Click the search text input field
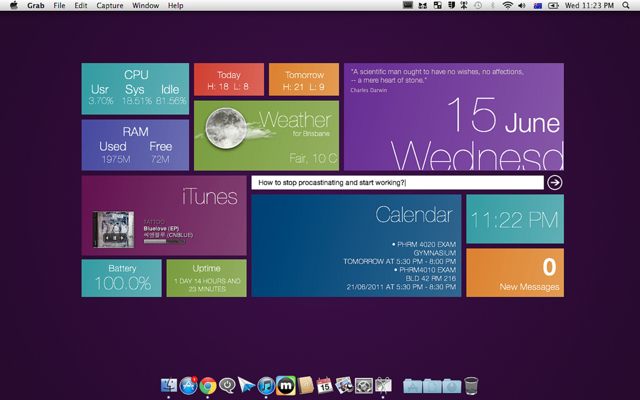The width and height of the screenshot is (640, 400). [398, 183]
